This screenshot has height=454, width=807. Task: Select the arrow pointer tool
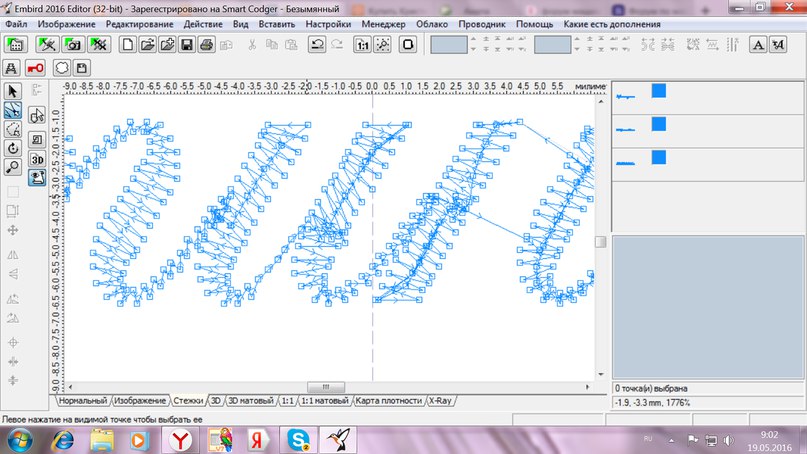click(x=13, y=93)
